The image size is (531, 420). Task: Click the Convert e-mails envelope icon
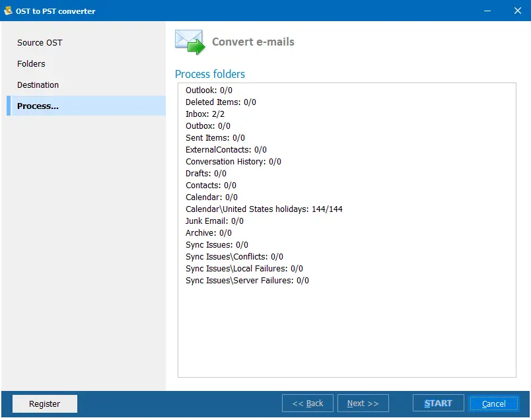click(190, 42)
